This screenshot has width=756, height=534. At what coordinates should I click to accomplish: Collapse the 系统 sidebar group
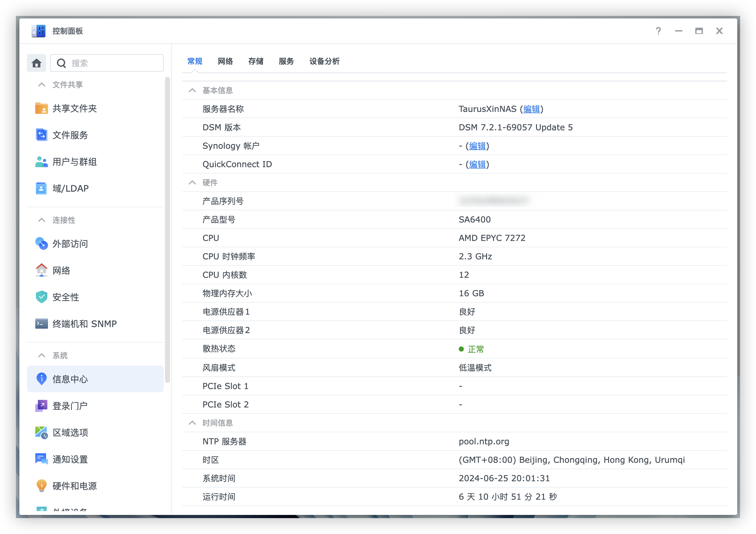41,355
